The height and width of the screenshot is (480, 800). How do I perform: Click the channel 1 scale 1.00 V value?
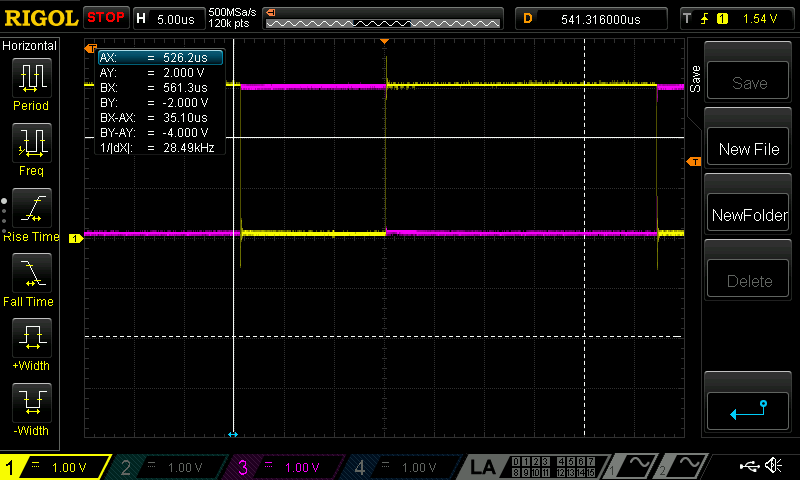[x=69, y=468]
